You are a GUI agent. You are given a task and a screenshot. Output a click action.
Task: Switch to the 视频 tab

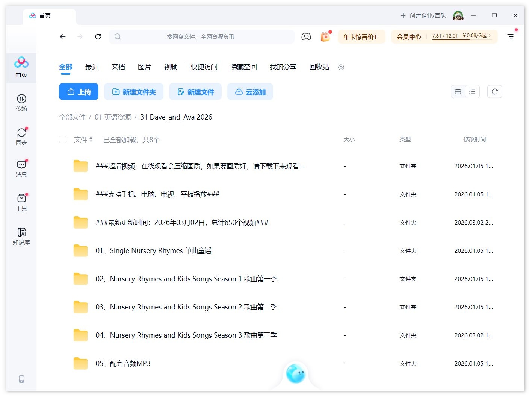point(170,67)
